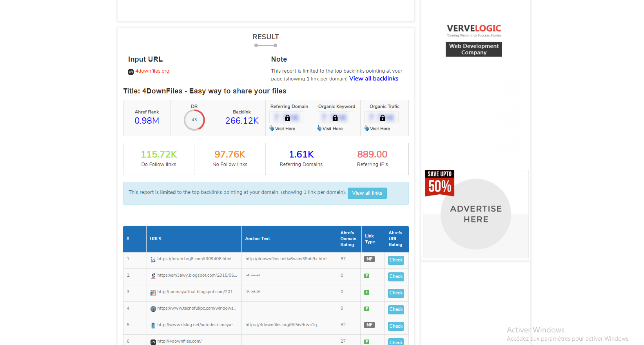Click the lock icon under Organic Keyword

335,118
